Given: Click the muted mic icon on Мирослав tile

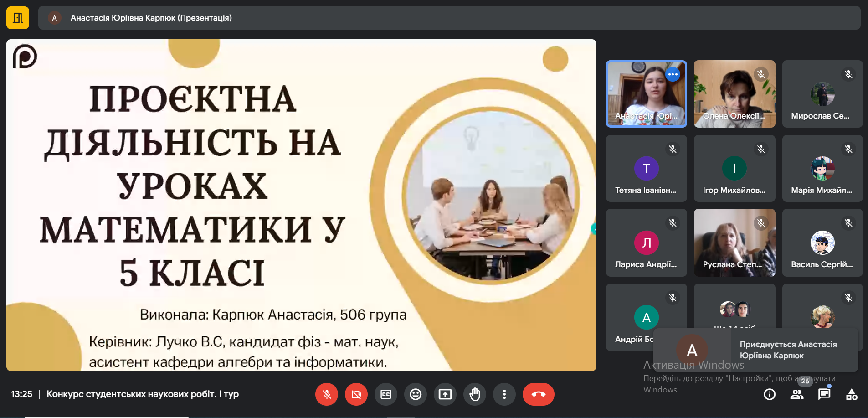Looking at the screenshot, I should (848, 74).
